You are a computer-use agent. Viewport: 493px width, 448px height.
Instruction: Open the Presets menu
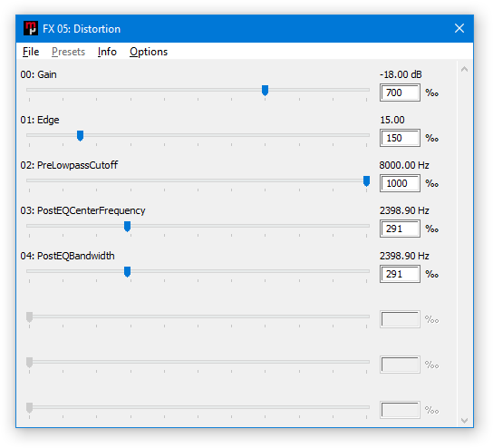68,52
